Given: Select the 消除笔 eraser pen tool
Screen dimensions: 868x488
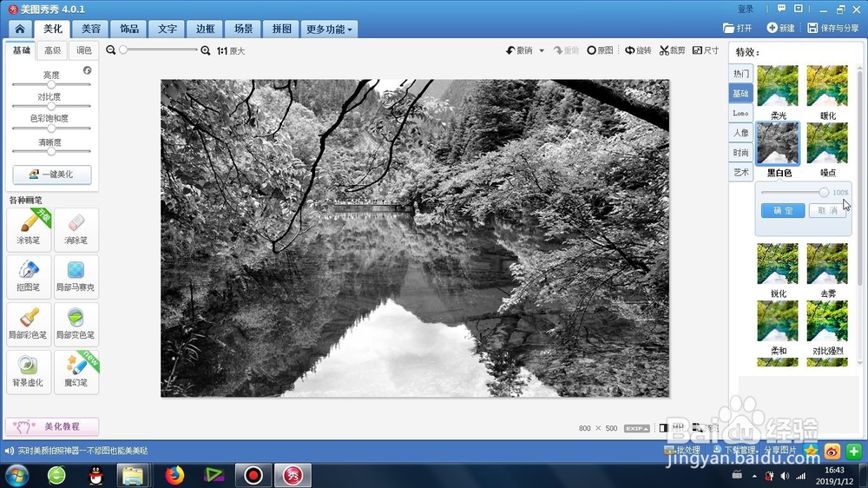Looking at the screenshot, I should coord(76,229).
